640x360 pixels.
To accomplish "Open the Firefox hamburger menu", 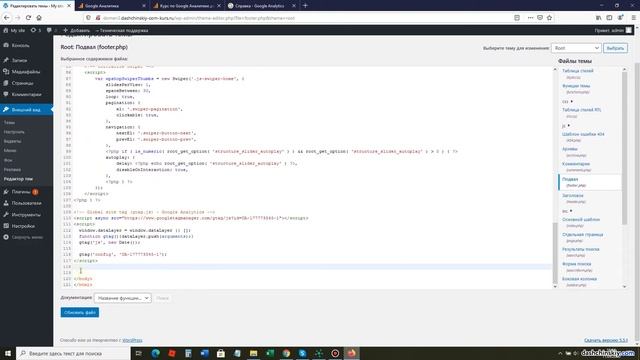I will coord(633,18).
